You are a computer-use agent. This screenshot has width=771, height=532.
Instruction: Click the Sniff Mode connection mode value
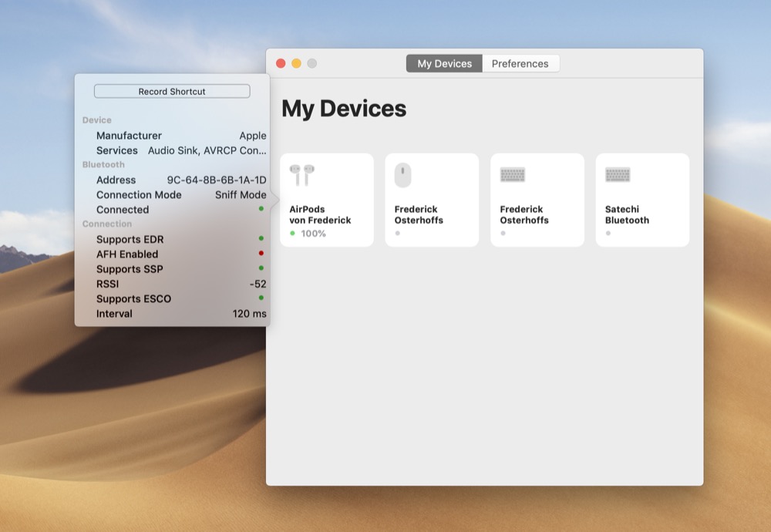coord(241,195)
